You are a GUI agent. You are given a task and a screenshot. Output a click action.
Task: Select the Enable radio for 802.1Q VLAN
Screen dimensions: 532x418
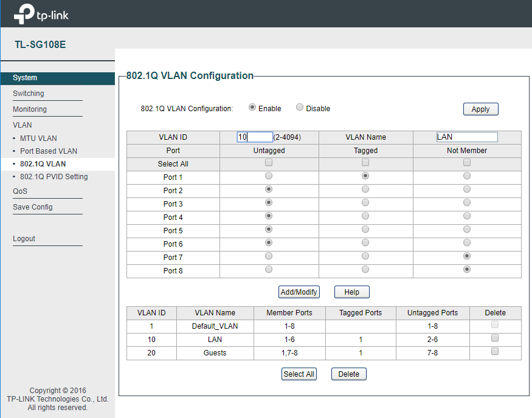(252, 108)
